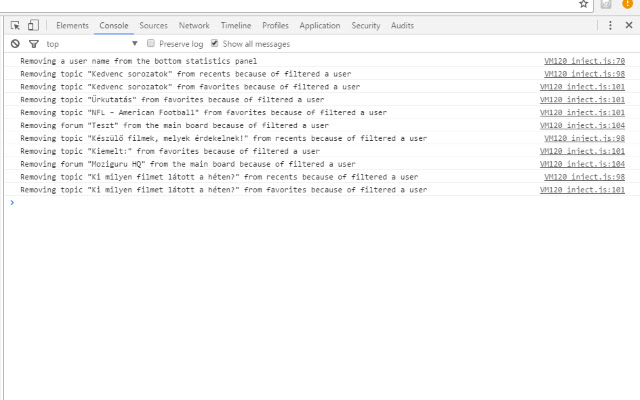Open inject.js:98 link on Készülő filmek row

tap(584, 138)
